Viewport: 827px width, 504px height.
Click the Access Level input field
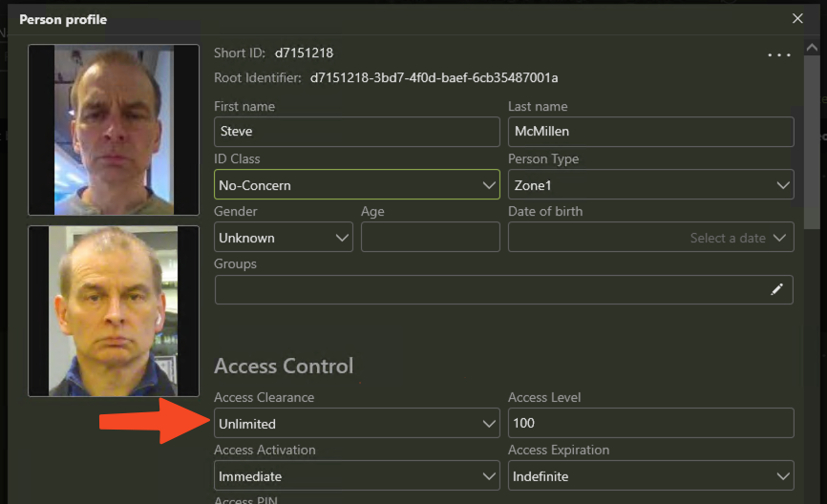pyautogui.click(x=650, y=424)
